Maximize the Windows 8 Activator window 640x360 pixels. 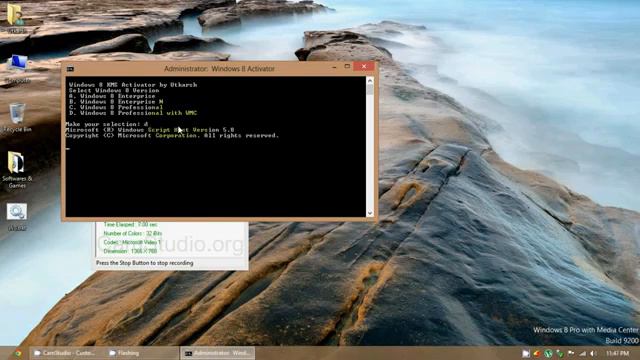pos(347,67)
